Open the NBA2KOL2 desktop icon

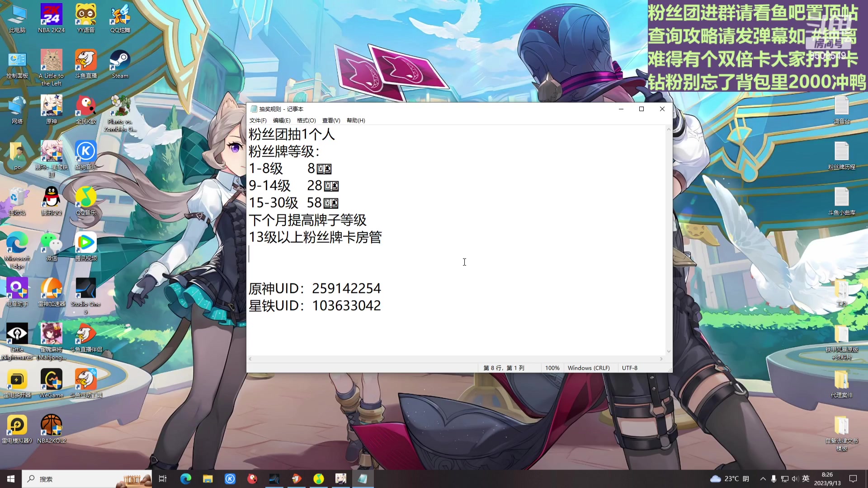point(52,429)
